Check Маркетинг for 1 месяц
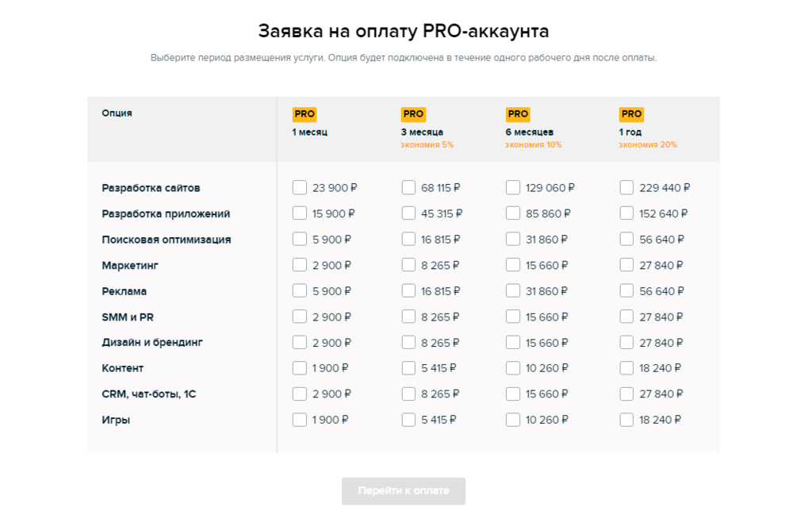This screenshot has width=812, height=530. [x=299, y=265]
